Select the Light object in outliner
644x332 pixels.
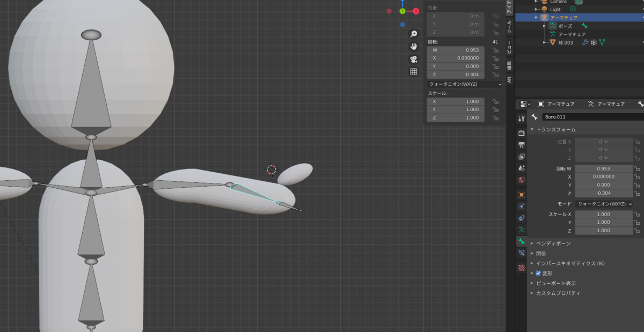coord(555,9)
